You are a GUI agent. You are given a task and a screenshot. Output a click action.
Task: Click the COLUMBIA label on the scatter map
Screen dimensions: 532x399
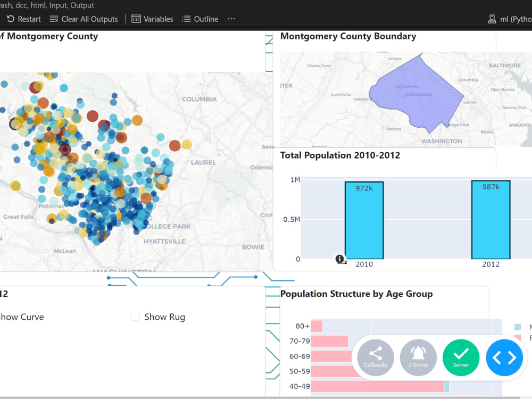click(199, 99)
